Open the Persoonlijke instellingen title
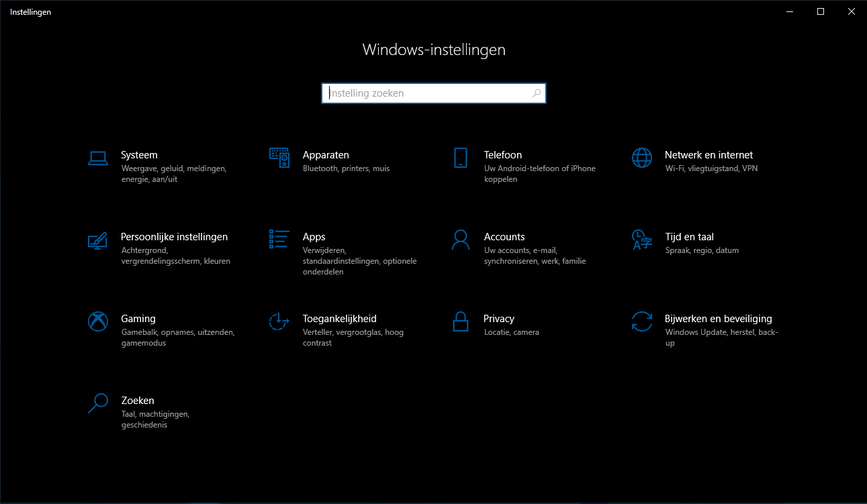The image size is (867, 504). (x=175, y=237)
